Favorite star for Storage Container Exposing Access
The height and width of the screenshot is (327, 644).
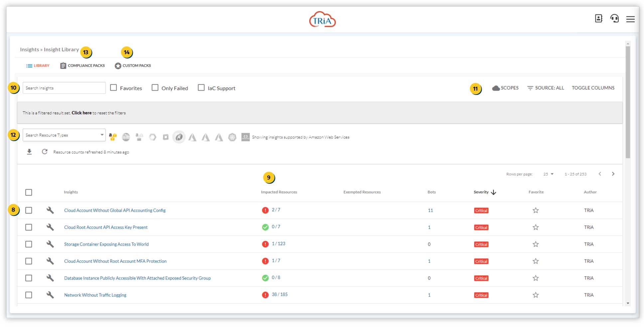[x=536, y=244]
